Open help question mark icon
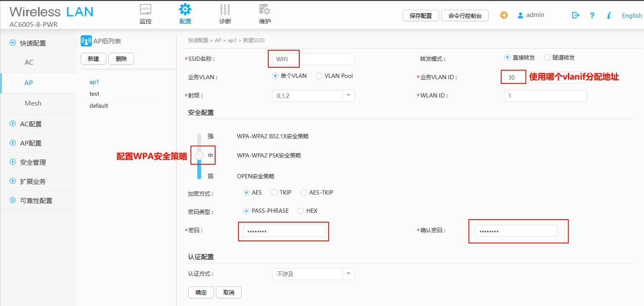This screenshot has height=306, width=644. (x=592, y=15)
